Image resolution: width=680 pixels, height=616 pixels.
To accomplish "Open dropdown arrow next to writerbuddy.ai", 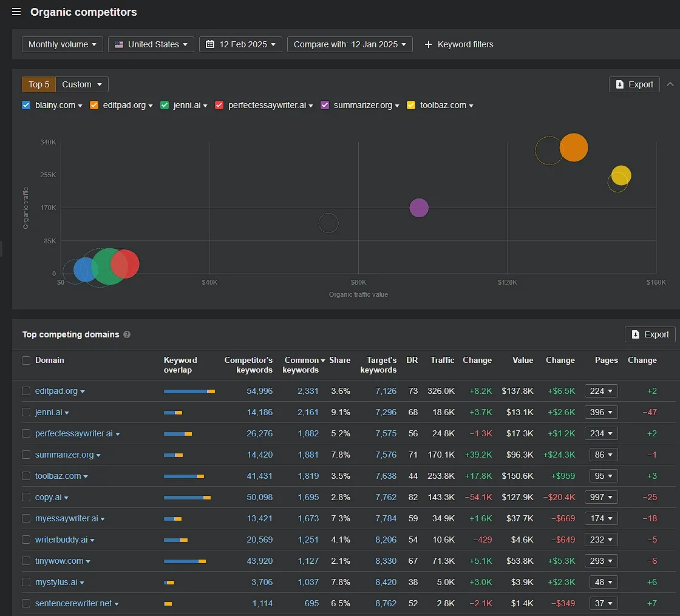I will [x=92, y=540].
